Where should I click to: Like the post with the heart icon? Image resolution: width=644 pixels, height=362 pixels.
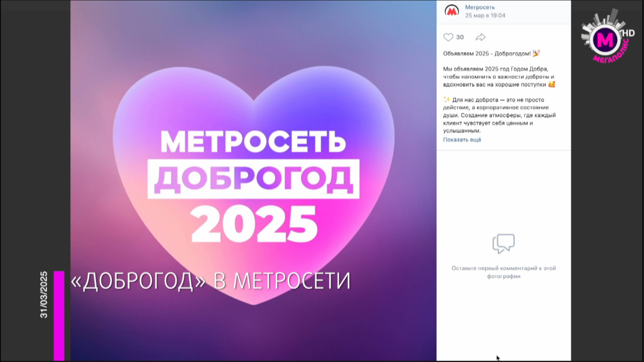point(448,37)
